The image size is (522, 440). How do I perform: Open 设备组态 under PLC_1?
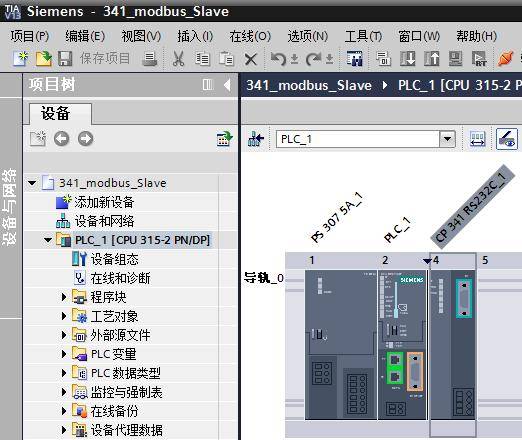pyautogui.click(x=114, y=259)
